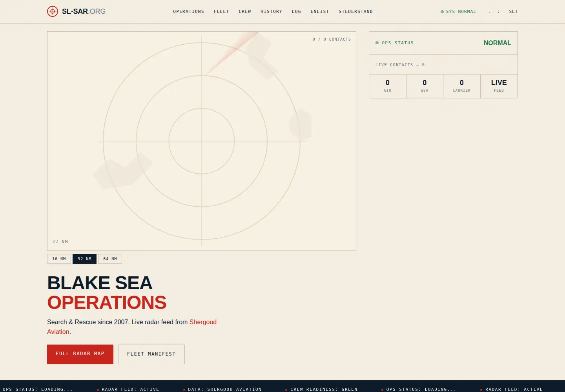Go to the Fleet page
The height and width of the screenshot is (392, 565).
[x=221, y=11]
